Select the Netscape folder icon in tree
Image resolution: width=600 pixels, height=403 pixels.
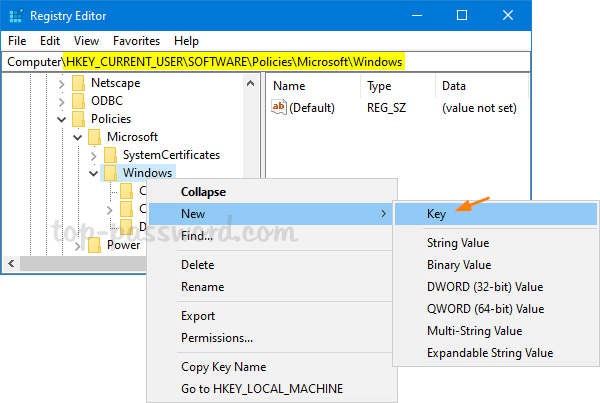(78, 83)
